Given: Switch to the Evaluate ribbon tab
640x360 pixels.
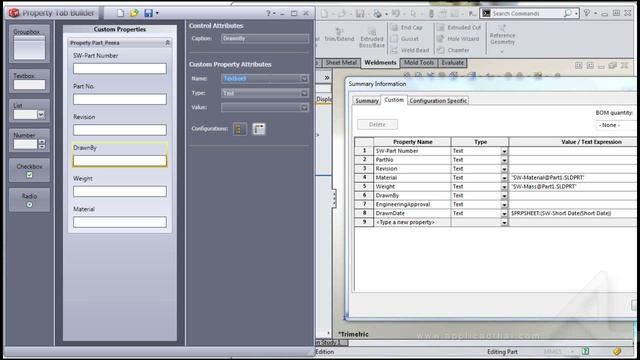Looking at the screenshot, I should tap(453, 63).
